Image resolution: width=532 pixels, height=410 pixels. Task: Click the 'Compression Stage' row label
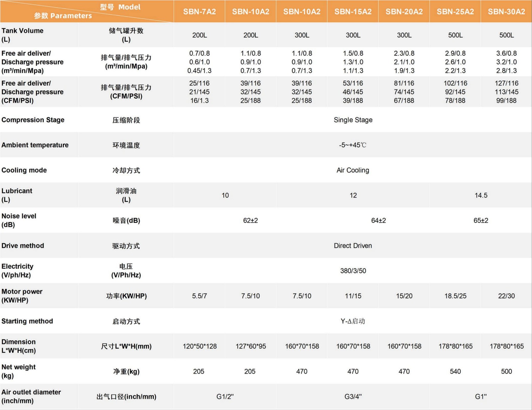[x=33, y=120]
